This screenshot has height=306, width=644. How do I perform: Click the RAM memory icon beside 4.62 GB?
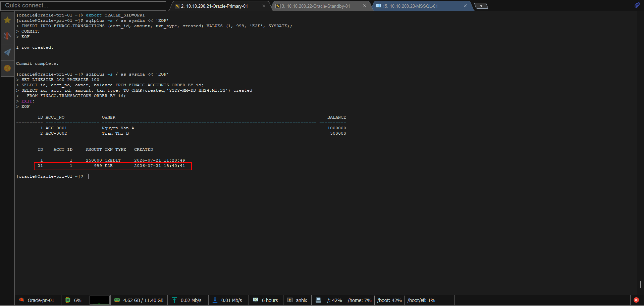click(x=117, y=300)
